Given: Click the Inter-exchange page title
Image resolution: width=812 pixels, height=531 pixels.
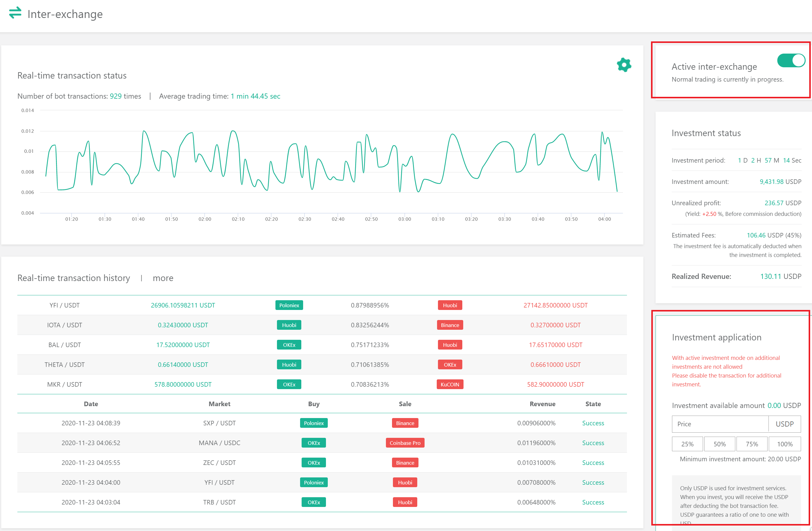Looking at the screenshot, I should coord(65,14).
